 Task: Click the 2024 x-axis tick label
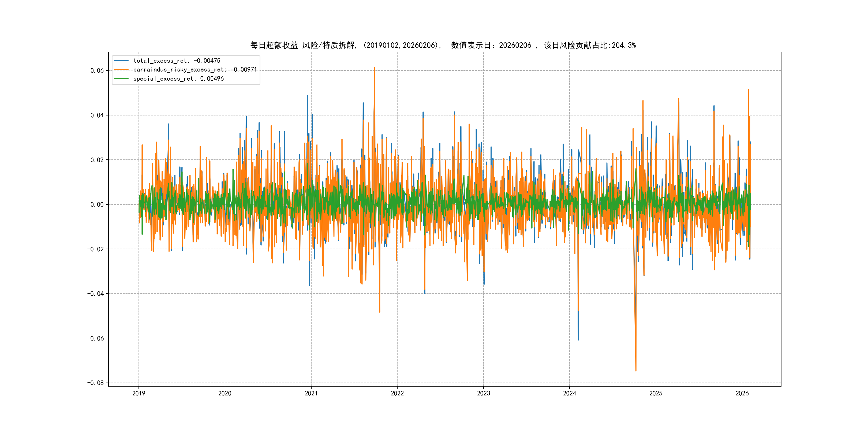pyautogui.click(x=570, y=393)
